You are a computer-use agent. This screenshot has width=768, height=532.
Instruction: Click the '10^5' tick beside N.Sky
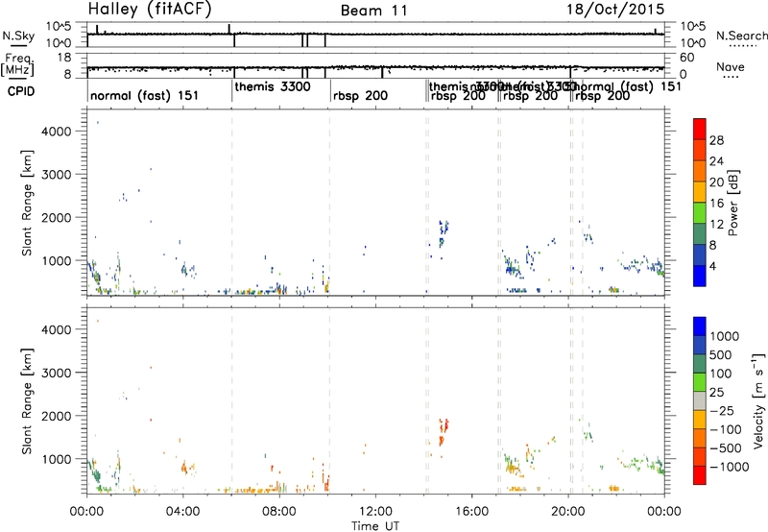pos(59,27)
